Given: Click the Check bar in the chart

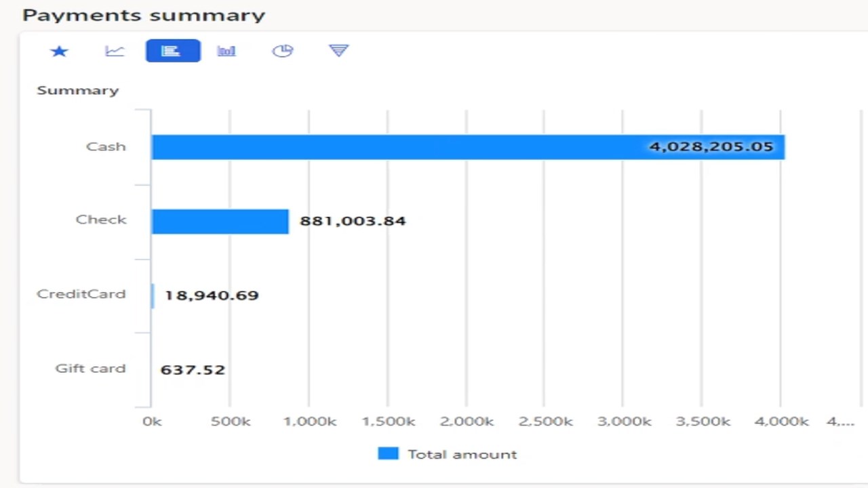Looking at the screenshot, I should [220, 221].
